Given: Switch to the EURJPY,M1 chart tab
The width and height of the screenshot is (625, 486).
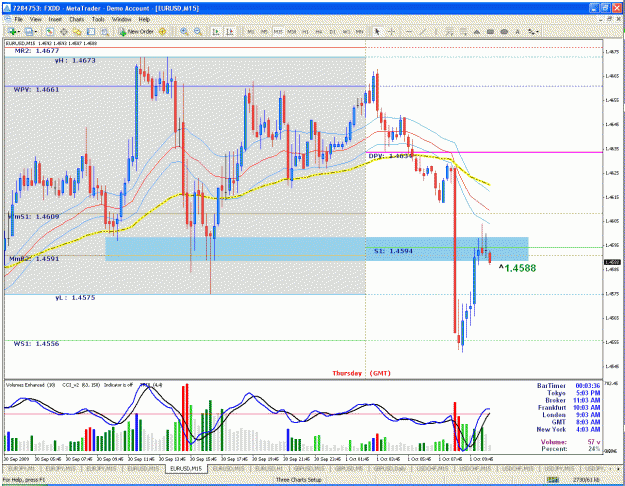Looking at the screenshot, I should (x=21, y=468).
